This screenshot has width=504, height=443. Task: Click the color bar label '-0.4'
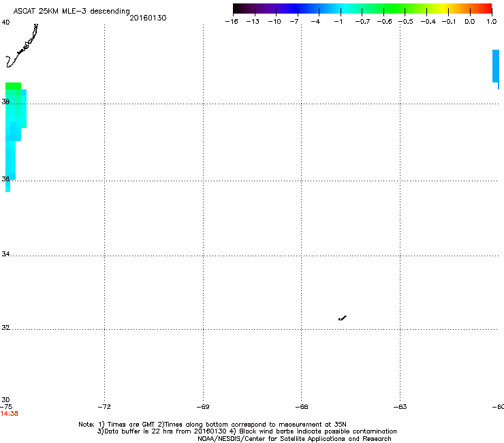pyautogui.click(x=428, y=22)
